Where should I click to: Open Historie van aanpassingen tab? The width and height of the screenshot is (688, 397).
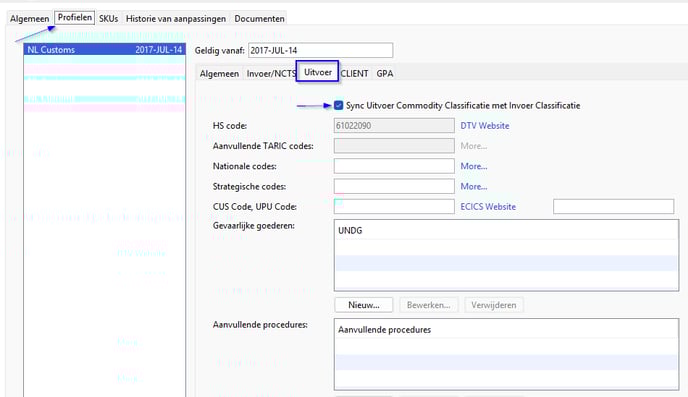(176, 19)
